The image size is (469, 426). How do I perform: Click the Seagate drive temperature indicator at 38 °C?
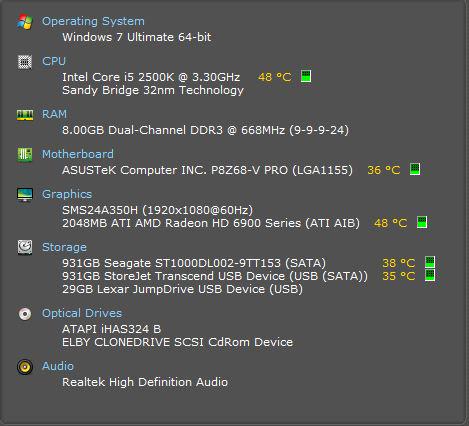click(430, 262)
